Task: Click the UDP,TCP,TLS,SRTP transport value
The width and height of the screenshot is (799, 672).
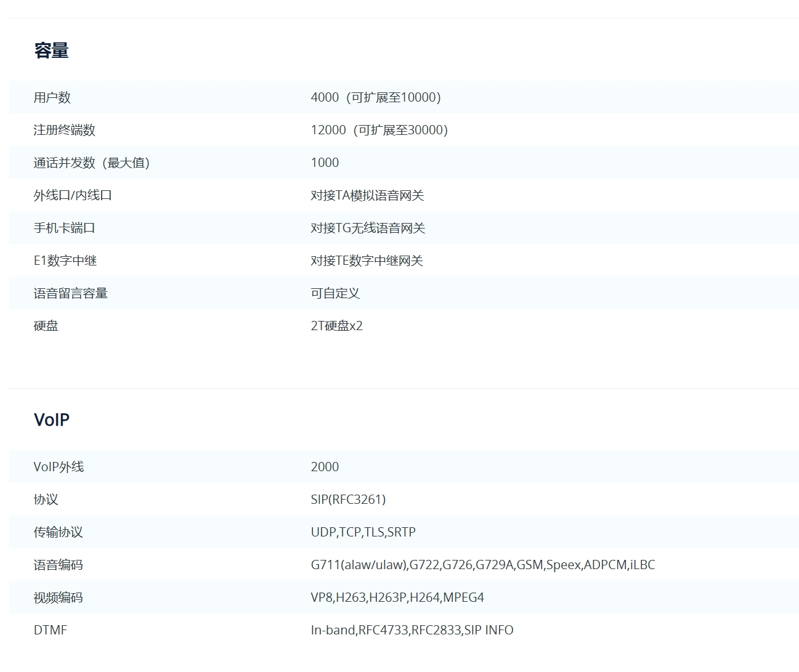Action: pyautogui.click(x=363, y=532)
